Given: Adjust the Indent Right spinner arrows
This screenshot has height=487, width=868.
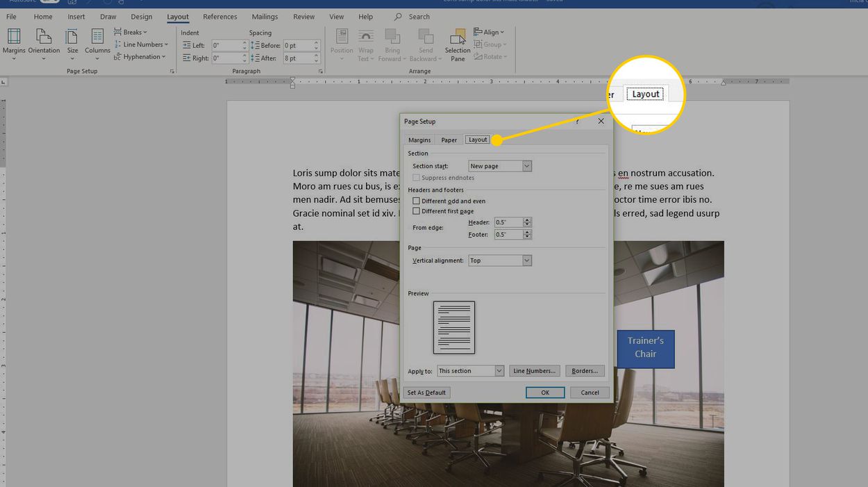Looking at the screenshot, I should pyautogui.click(x=244, y=58).
